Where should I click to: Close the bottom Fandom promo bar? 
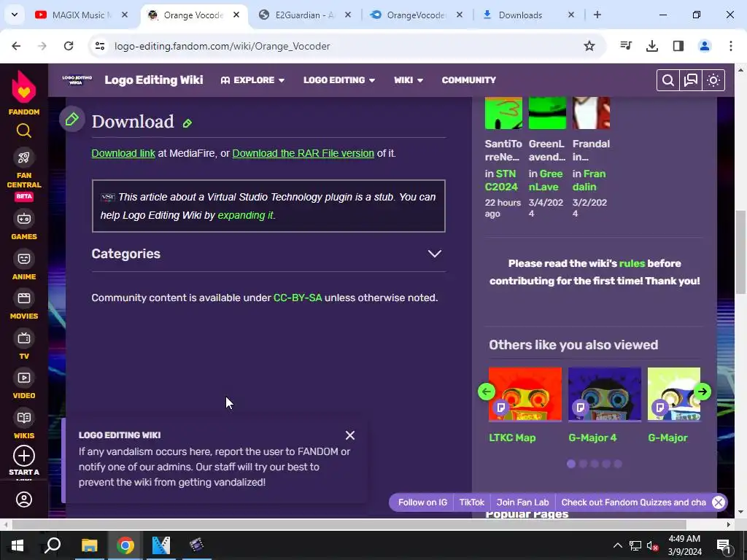pyautogui.click(x=719, y=502)
